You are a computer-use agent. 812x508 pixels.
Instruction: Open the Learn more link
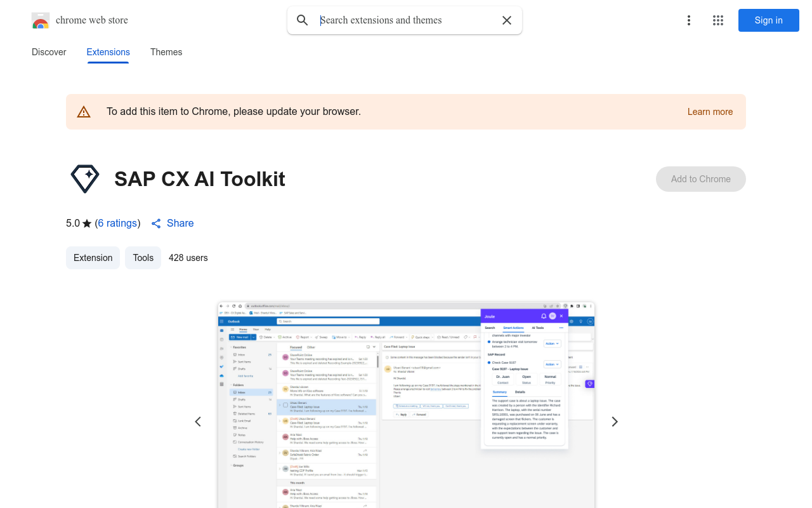pyautogui.click(x=710, y=112)
